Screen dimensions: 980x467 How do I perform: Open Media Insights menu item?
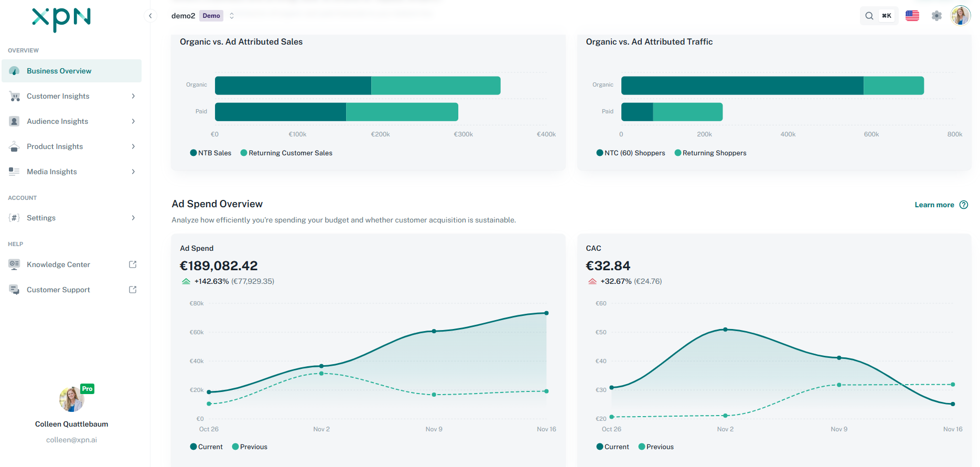point(72,172)
